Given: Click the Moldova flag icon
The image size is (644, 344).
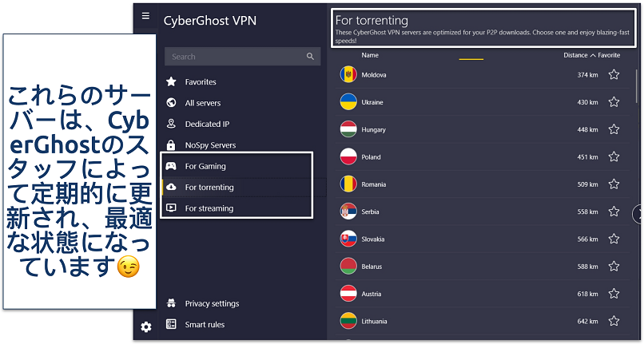Looking at the screenshot, I should pyautogui.click(x=348, y=75).
